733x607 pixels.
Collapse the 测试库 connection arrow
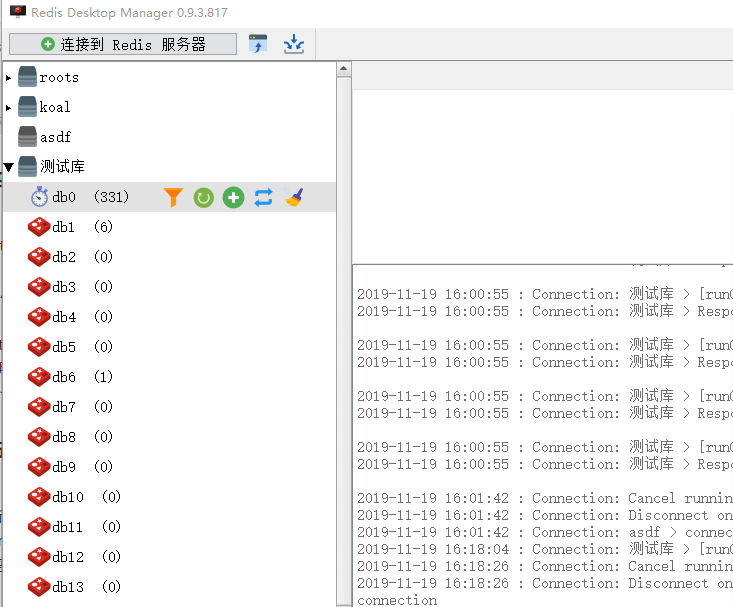tap(8, 167)
